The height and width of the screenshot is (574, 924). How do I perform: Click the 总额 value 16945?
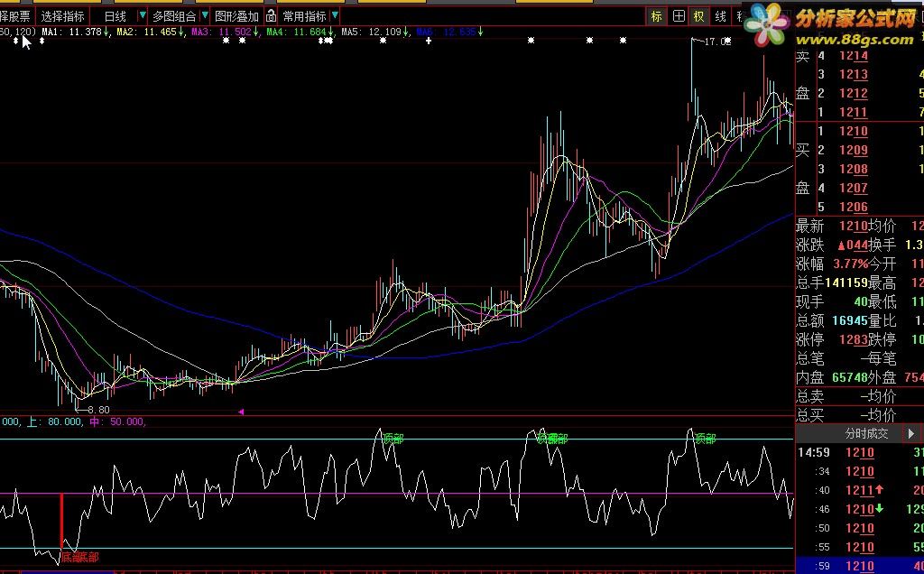(850, 320)
